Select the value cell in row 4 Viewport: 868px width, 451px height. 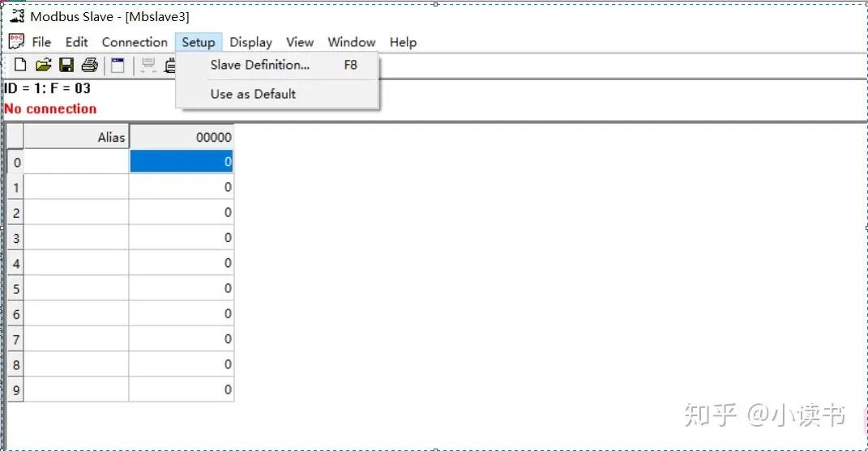click(182, 263)
